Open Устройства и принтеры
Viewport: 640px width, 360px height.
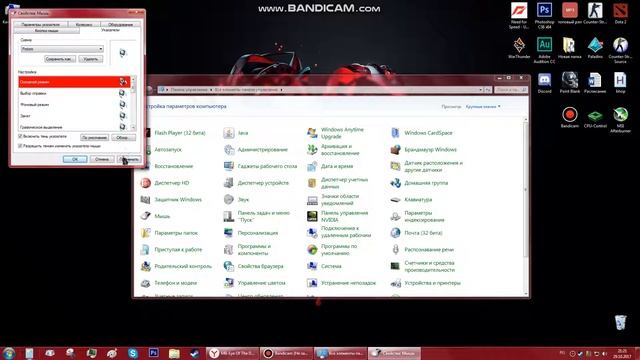(x=426, y=283)
